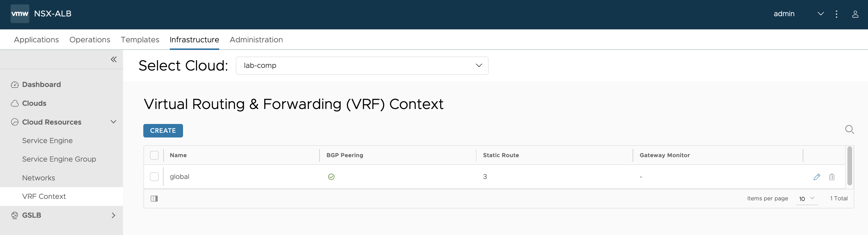Click Gateway Monitor column header

click(x=664, y=155)
